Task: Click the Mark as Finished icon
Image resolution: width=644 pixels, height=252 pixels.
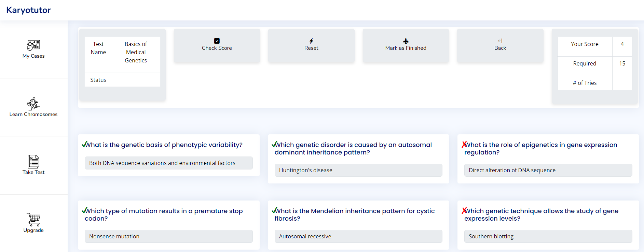Action: tap(406, 41)
